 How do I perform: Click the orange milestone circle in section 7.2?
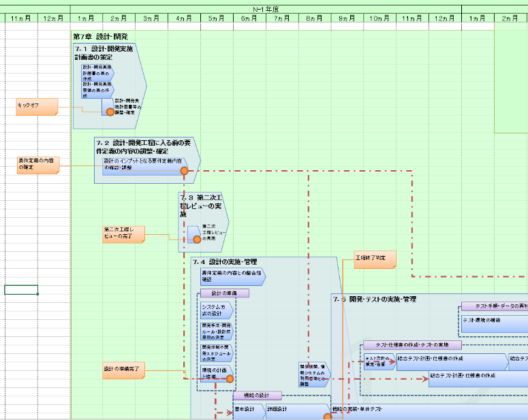pyautogui.click(x=184, y=171)
